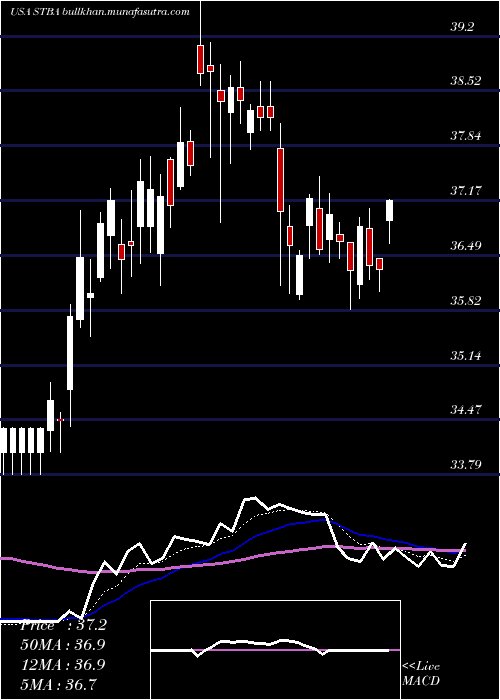Click the highest red candlestick below 39.2
The width and height of the screenshot is (500, 700).
pos(200,59)
